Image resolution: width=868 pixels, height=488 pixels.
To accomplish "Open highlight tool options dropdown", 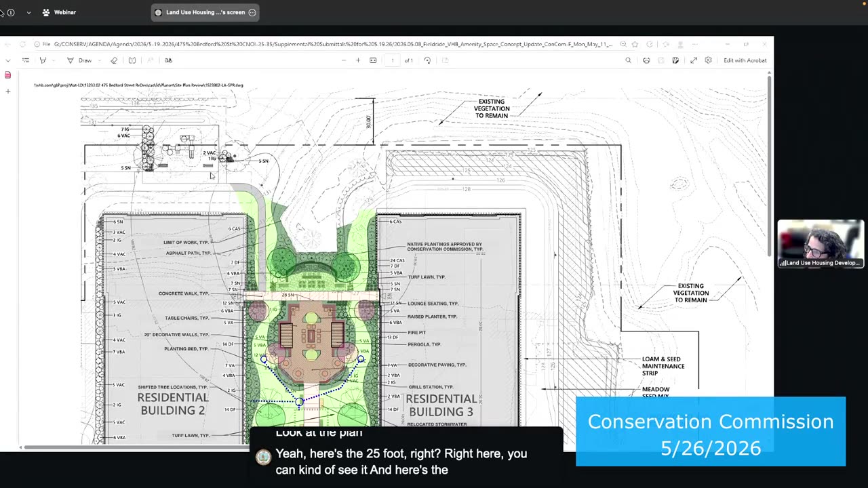I will [x=53, y=60].
